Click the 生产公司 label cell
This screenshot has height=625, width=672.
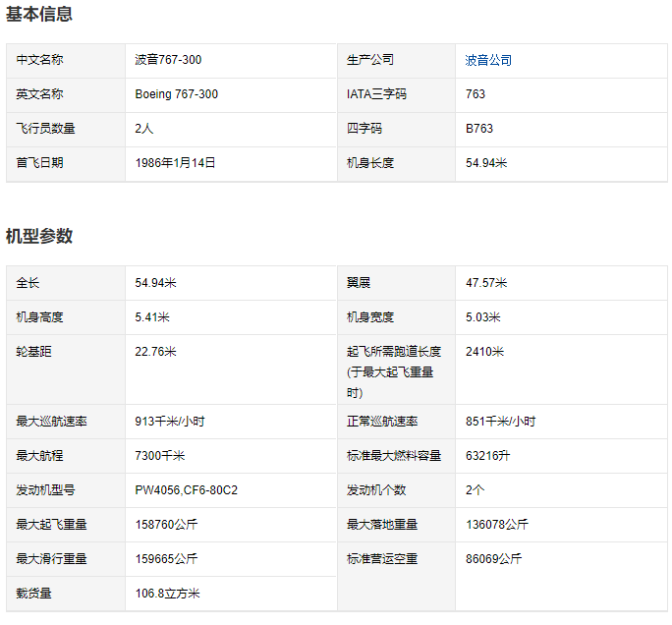pyautogui.click(x=396, y=61)
